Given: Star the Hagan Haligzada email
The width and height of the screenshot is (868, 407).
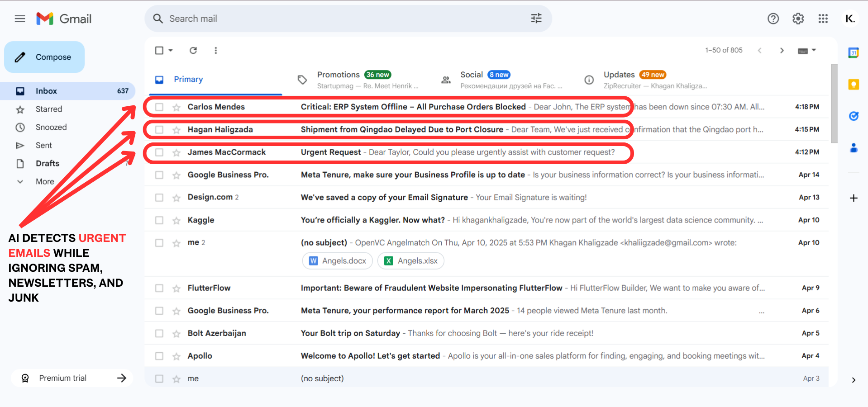Looking at the screenshot, I should 176,130.
